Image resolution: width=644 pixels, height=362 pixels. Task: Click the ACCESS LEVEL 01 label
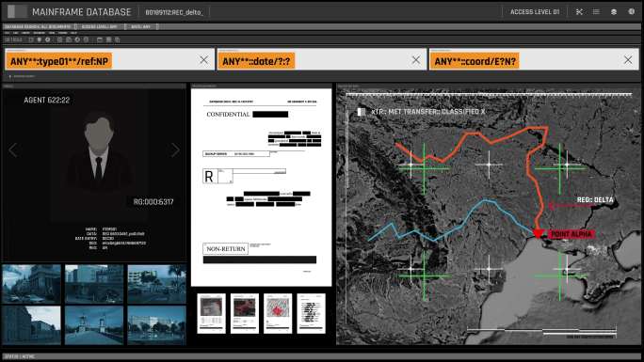[535, 12]
